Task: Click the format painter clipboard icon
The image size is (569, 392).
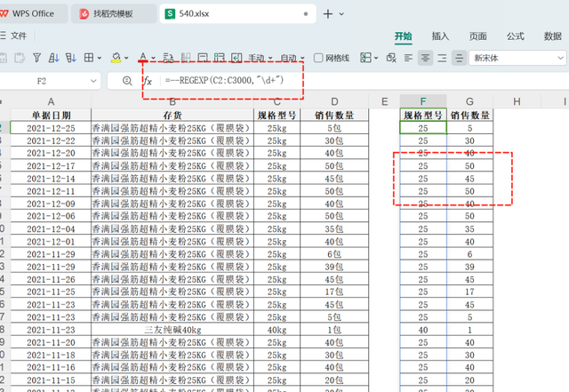Action: [x=20, y=58]
